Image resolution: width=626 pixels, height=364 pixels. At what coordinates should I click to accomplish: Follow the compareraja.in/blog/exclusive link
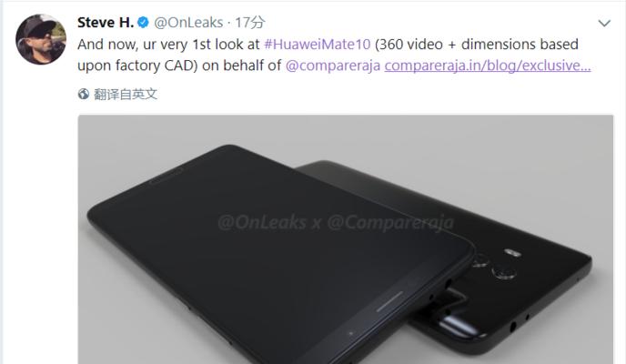[x=488, y=66]
